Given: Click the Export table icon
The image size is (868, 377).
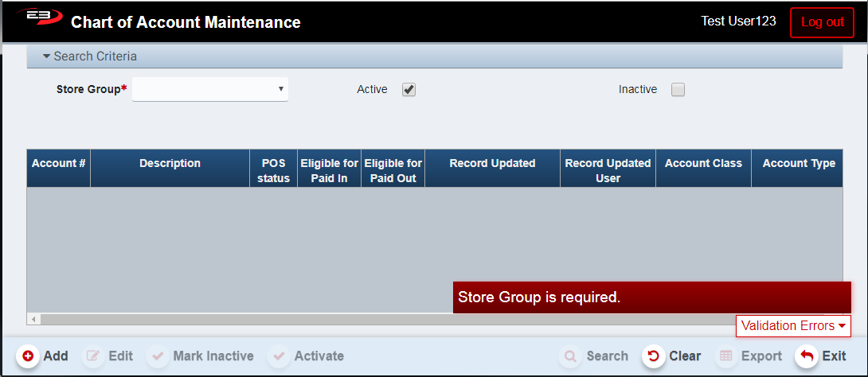Looking at the screenshot, I should [725, 356].
